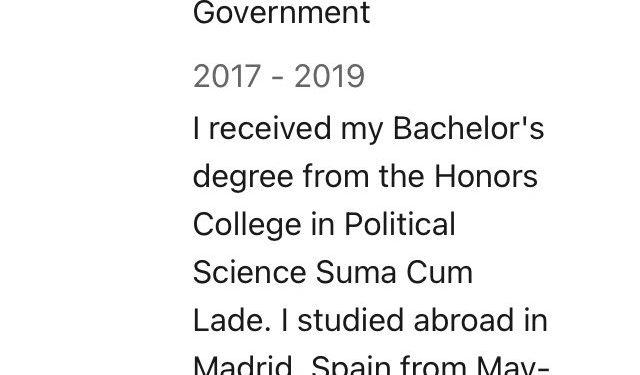Click the word "studied" in the paragraph

pyautogui.click(x=351, y=320)
